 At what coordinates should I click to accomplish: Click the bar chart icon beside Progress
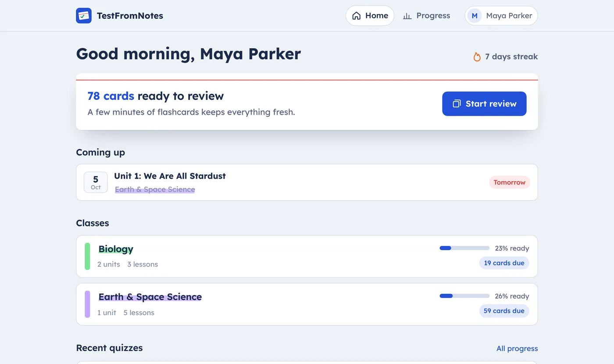(x=407, y=16)
